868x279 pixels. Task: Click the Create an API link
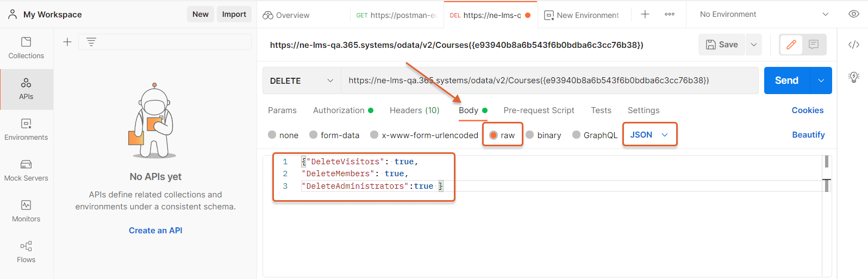(x=155, y=231)
